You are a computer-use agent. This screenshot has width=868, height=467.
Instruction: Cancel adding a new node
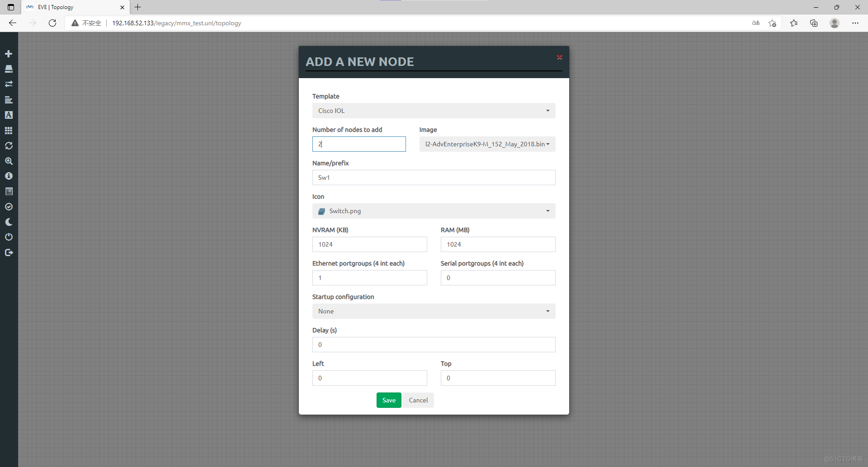coord(418,400)
